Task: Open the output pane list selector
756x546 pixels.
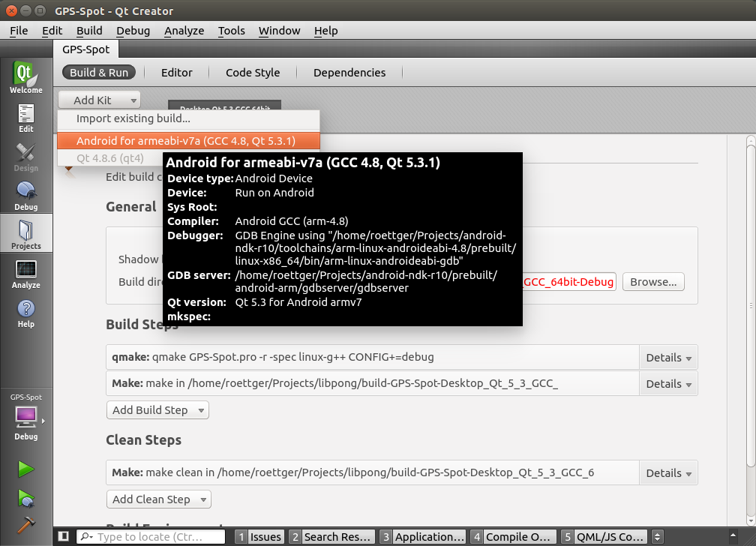Action: [x=657, y=536]
